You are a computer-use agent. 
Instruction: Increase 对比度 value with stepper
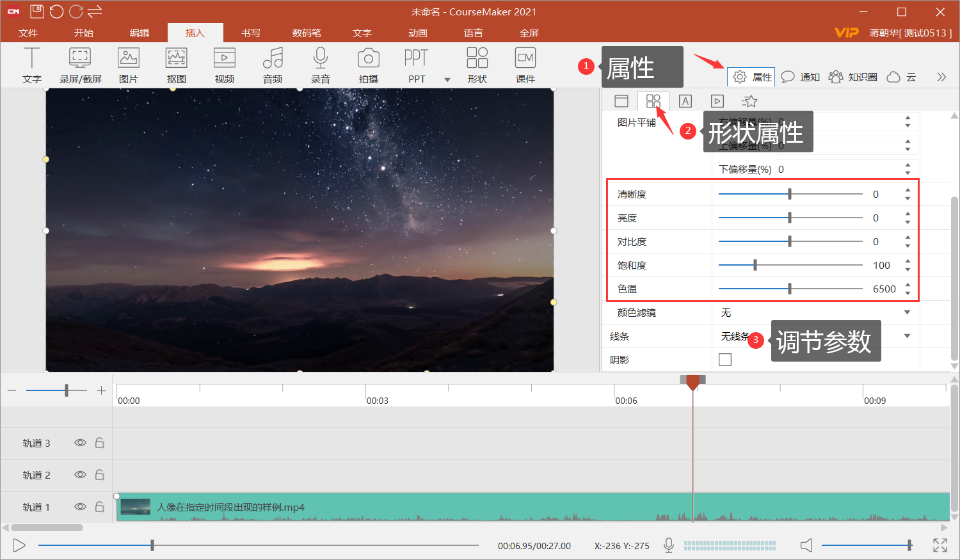pos(908,237)
